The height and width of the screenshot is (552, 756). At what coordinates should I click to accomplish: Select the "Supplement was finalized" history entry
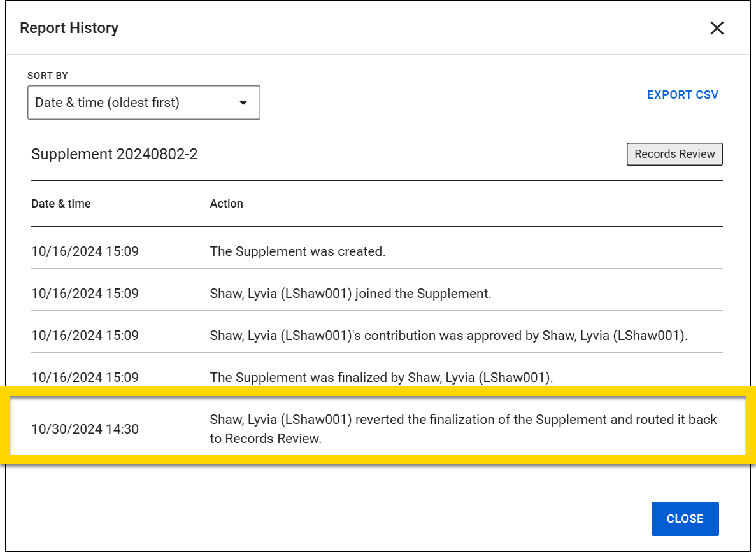click(381, 378)
